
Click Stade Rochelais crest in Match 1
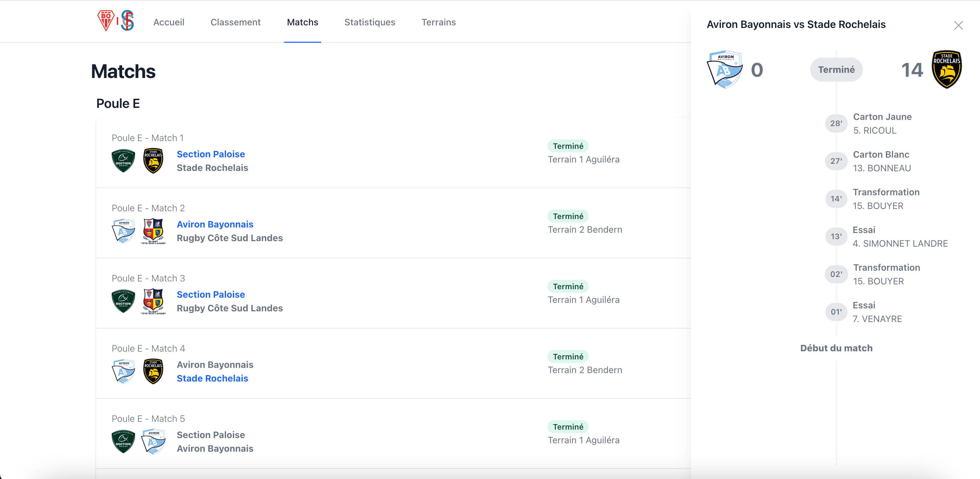tap(153, 161)
